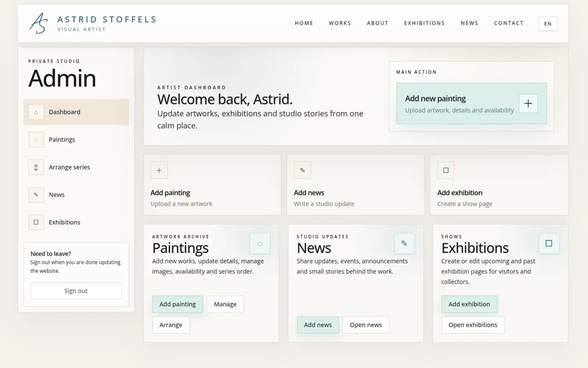This screenshot has width=588, height=368.
Task: Click the plus icon in Main Action card
Action: pyautogui.click(x=528, y=103)
